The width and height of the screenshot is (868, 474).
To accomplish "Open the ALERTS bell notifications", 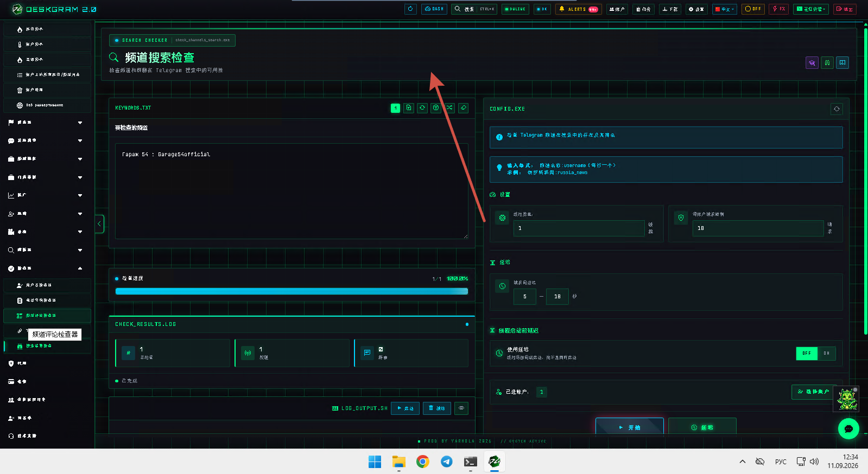I will click(x=579, y=9).
